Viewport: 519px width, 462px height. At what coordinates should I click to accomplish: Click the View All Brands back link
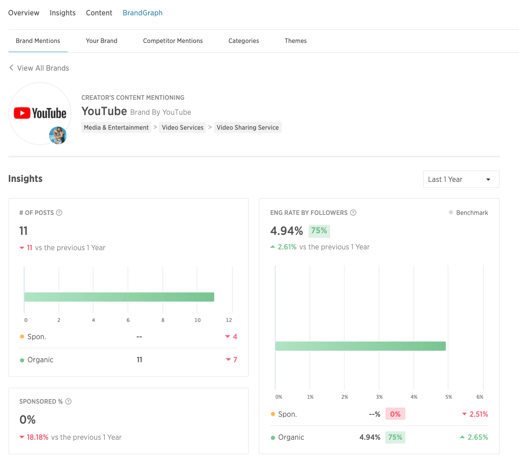point(39,68)
